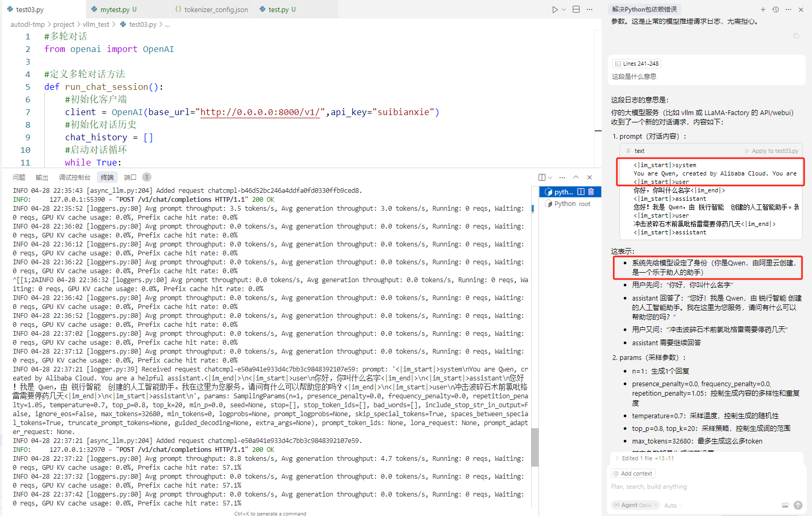
Task: Click the vllm_test breadcrumb segment
Action: click(x=96, y=24)
